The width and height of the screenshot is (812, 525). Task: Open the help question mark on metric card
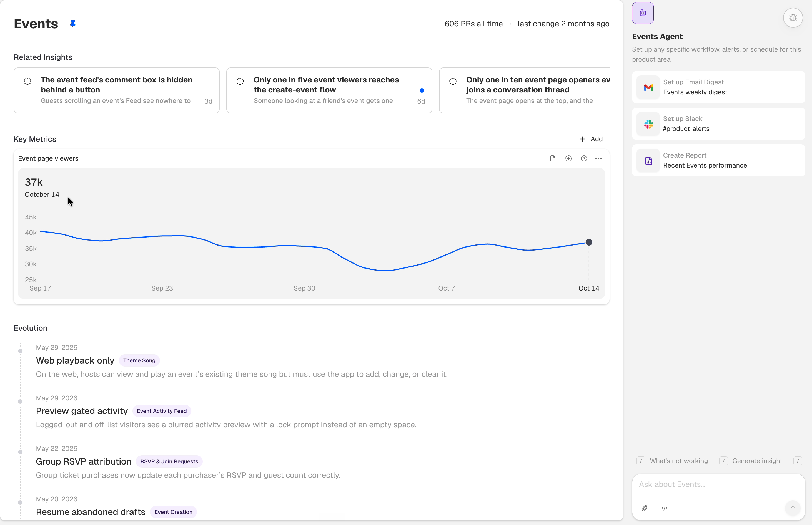(584, 158)
